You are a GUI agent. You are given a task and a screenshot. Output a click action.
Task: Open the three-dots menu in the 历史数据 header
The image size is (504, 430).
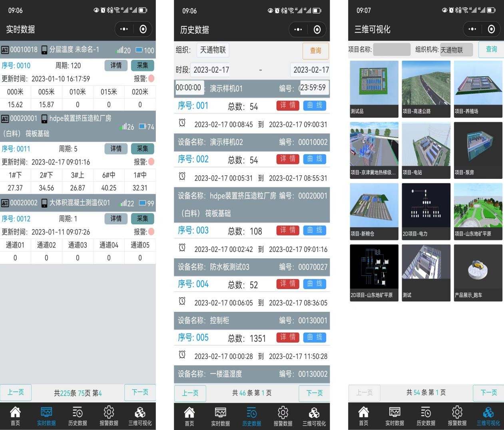click(x=298, y=30)
